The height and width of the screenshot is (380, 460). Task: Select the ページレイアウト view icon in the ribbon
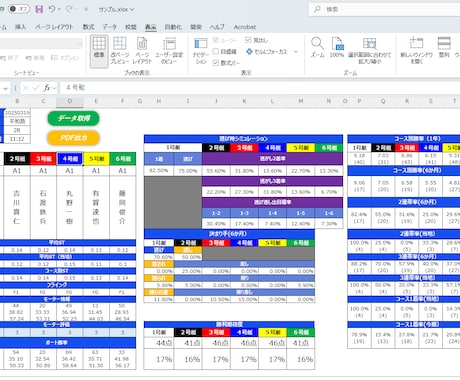(142, 51)
